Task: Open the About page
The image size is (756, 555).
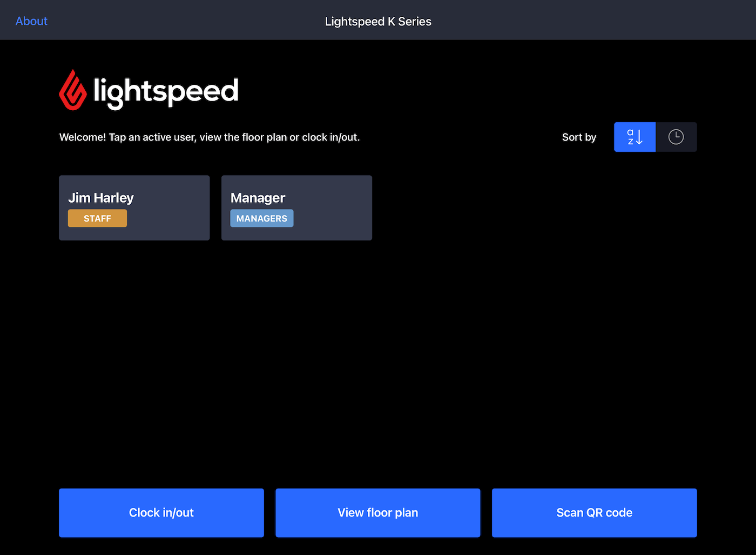Action: 31,21
